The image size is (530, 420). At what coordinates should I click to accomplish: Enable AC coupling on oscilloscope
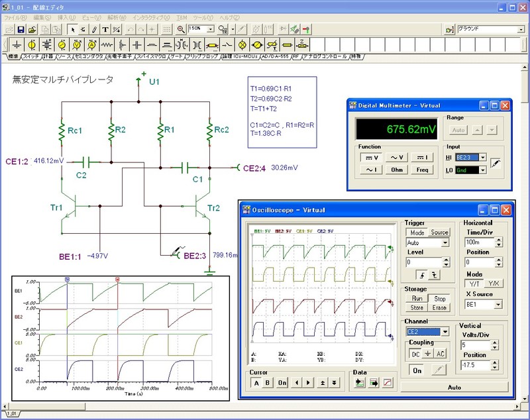pos(440,354)
